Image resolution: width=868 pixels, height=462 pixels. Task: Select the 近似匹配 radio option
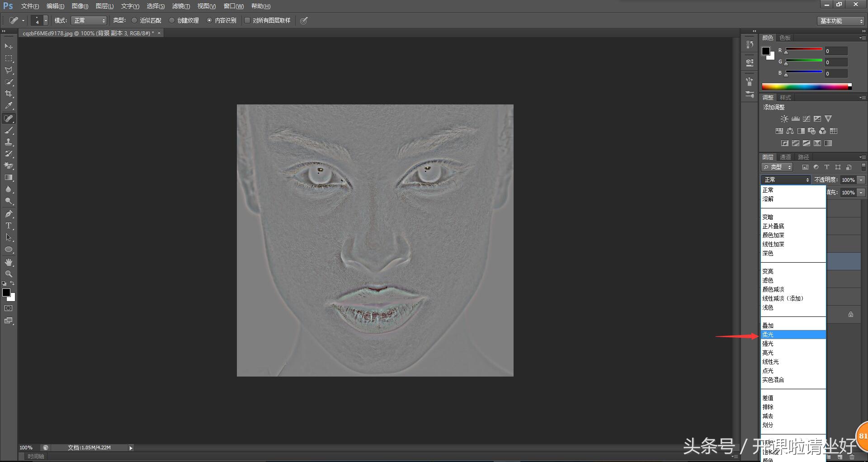click(134, 20)
